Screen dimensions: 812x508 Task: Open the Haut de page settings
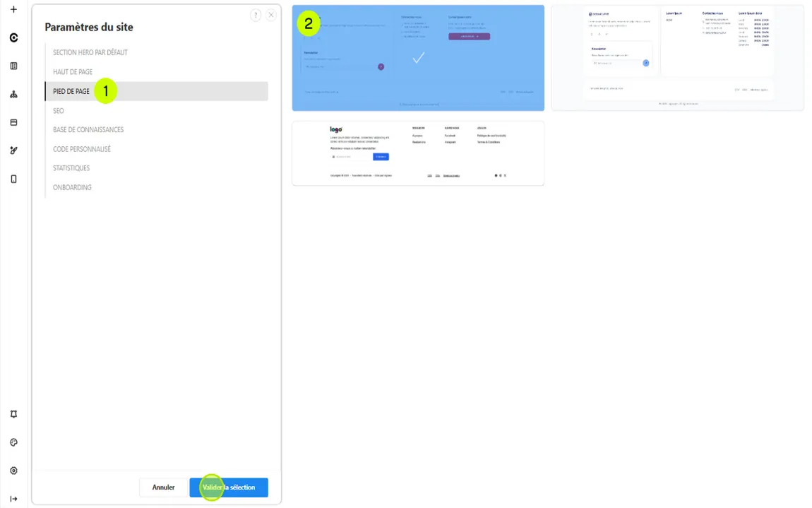(x=73, y=72)
